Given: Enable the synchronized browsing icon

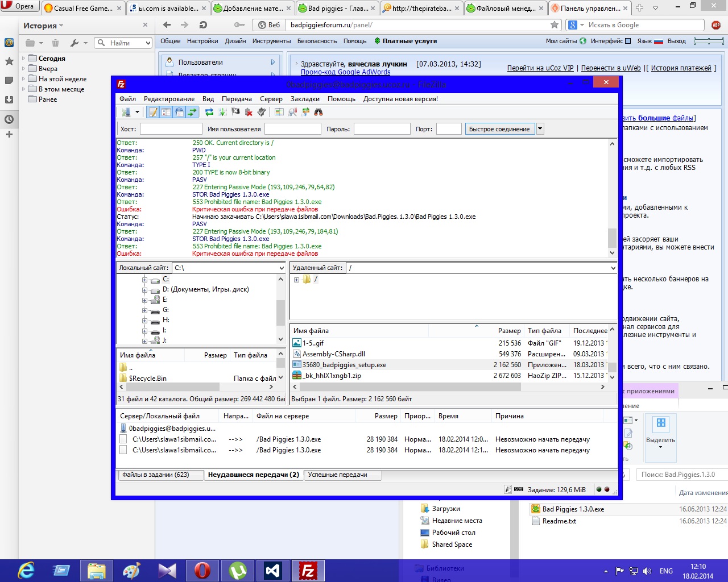Looking at the screenshot, I should (x=305, y=113).
